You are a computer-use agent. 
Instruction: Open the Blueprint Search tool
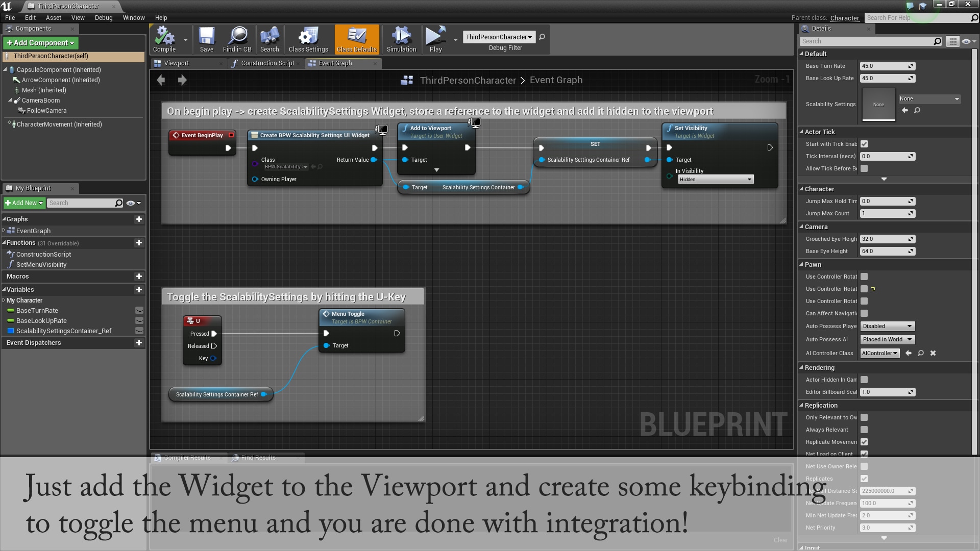(x=269, y=39)
